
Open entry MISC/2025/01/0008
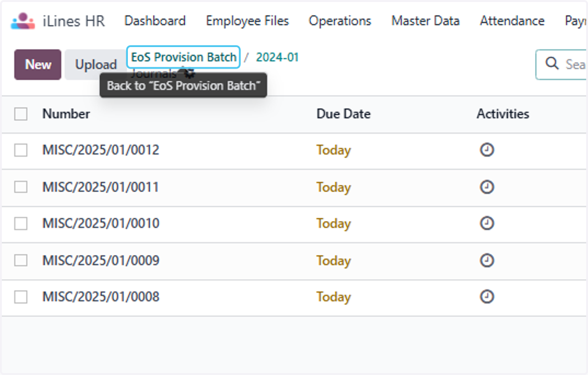pyautogui.click(x=101, y=297)
